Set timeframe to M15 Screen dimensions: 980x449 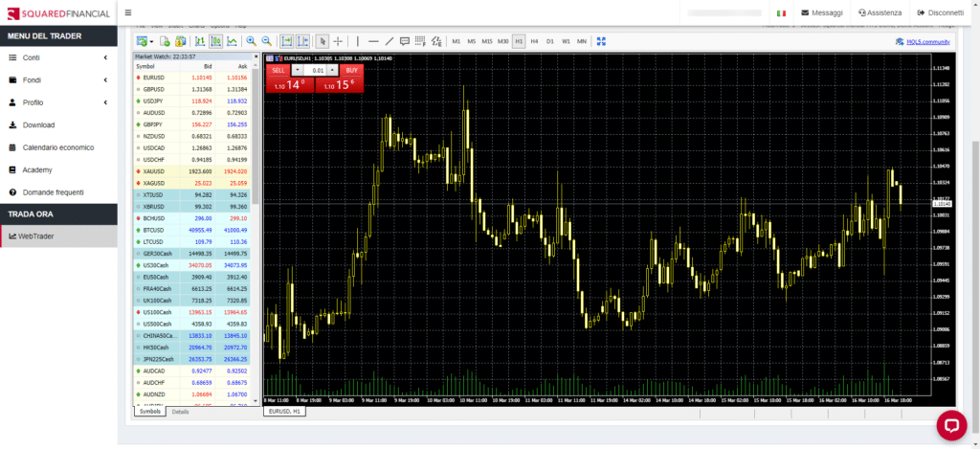(x=487, y=41)
